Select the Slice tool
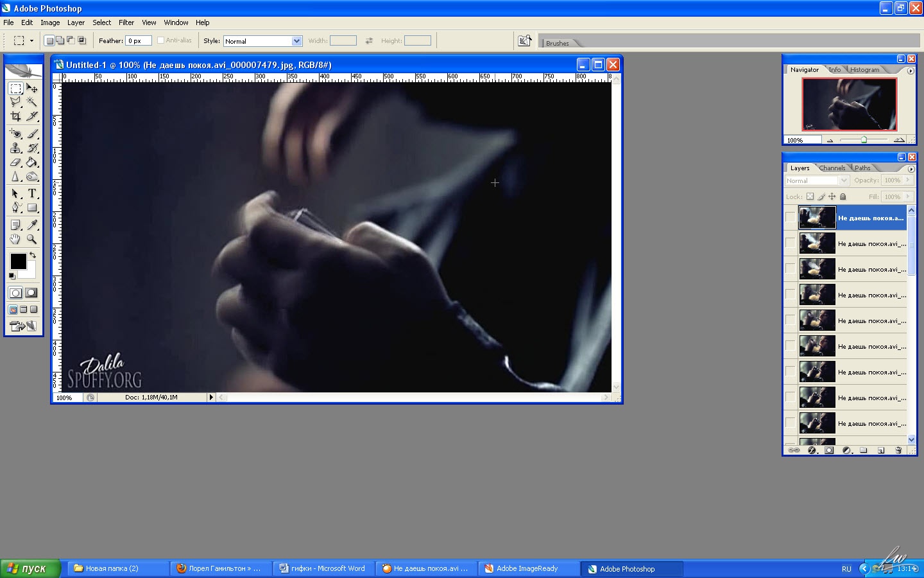The height and width of the screenshot is (578, 924). (32, 116)
